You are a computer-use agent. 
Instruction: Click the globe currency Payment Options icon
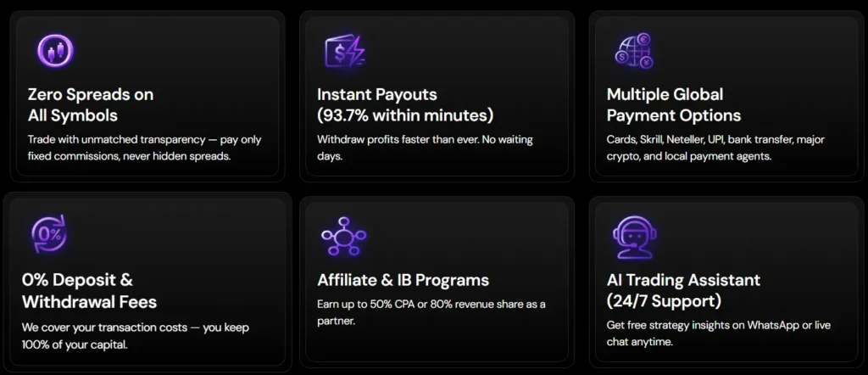[634, 51]
